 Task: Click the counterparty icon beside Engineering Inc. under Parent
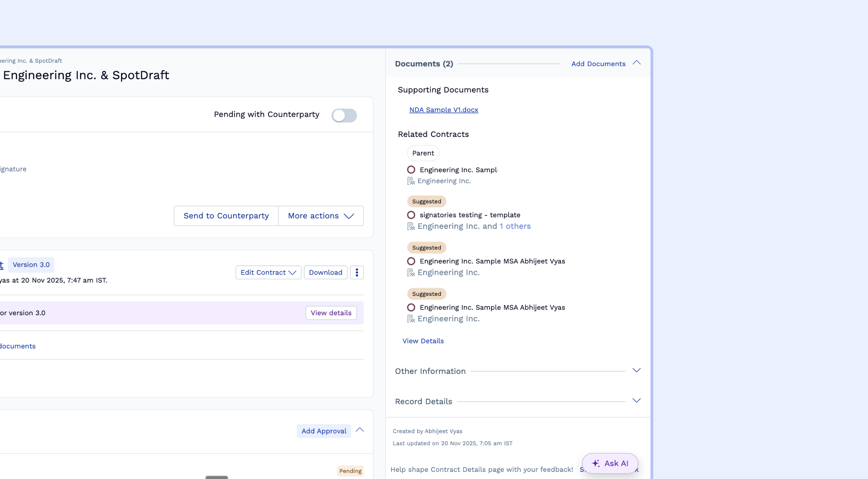pyautogui.click(x=411, y=181)
